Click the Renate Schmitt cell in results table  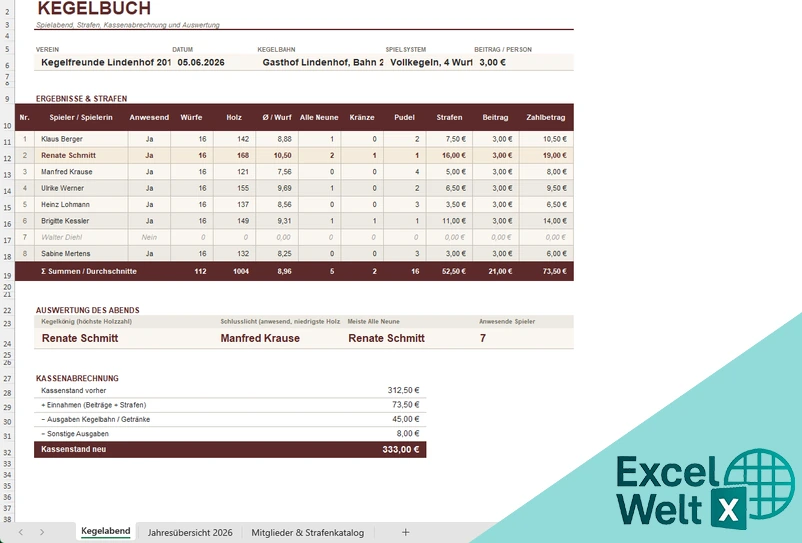coord(81,155)
